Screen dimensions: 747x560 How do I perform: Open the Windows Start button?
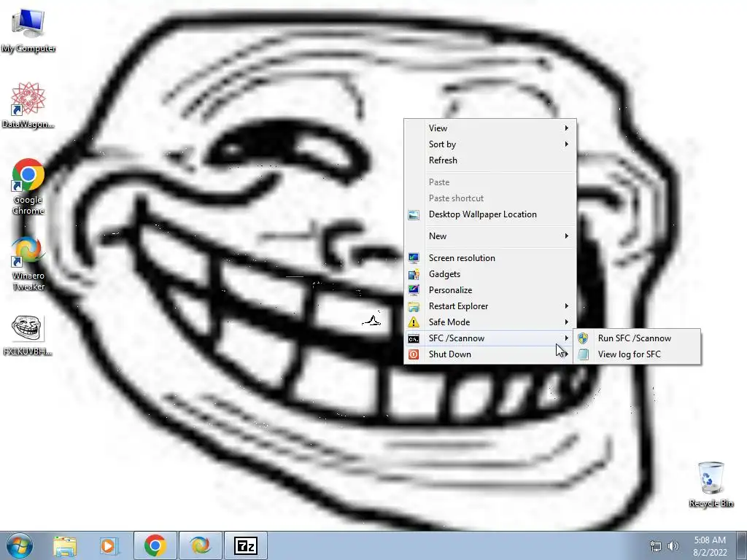click(19, 545)
